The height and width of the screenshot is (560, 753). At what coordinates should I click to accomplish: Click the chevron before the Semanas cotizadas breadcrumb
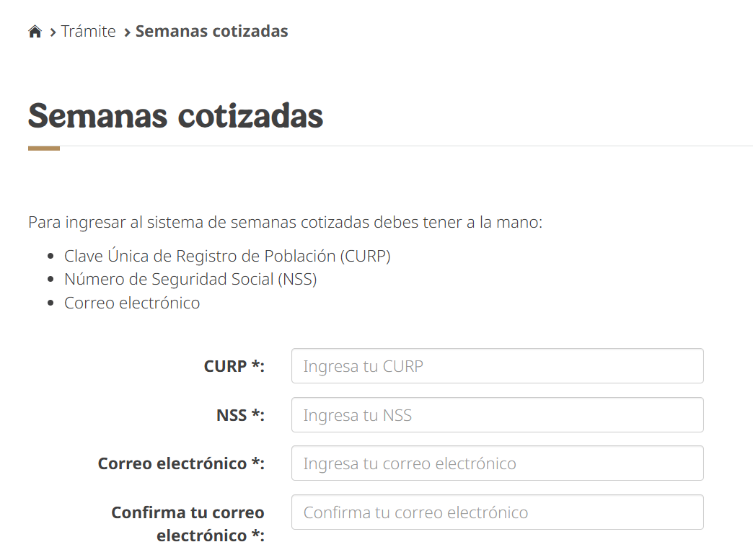(x=127, y=32)
